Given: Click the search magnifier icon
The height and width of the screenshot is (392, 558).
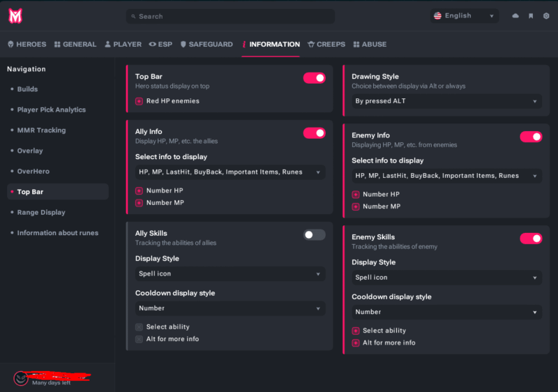Looking at the screenshot, I should click(133, 16).
